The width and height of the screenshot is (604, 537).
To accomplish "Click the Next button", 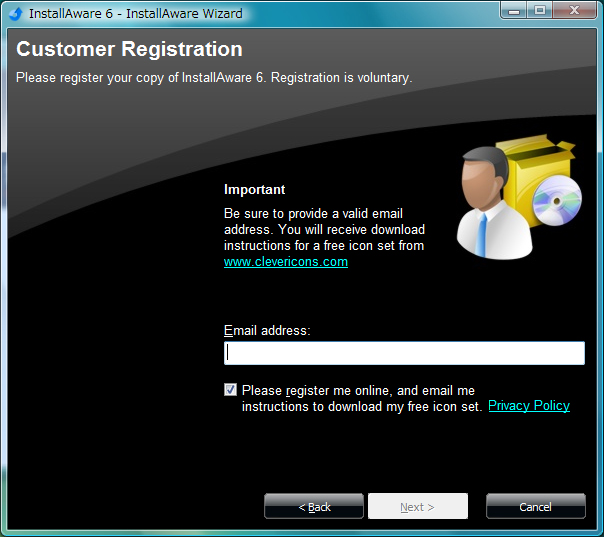I will tap(418, 507).
